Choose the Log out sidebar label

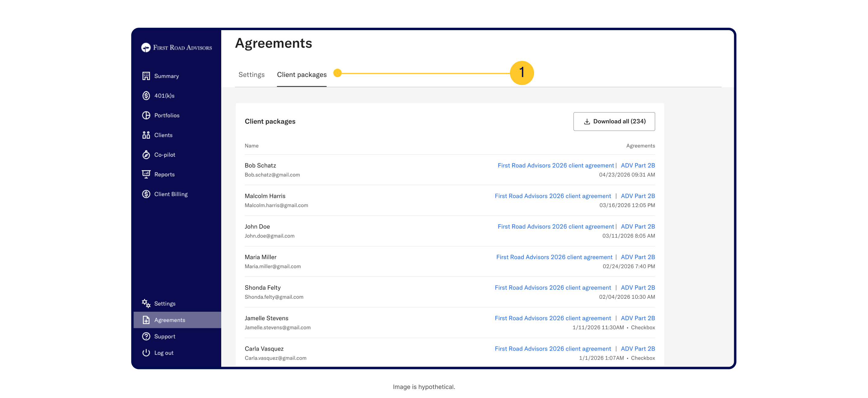[x=164, y=353]
